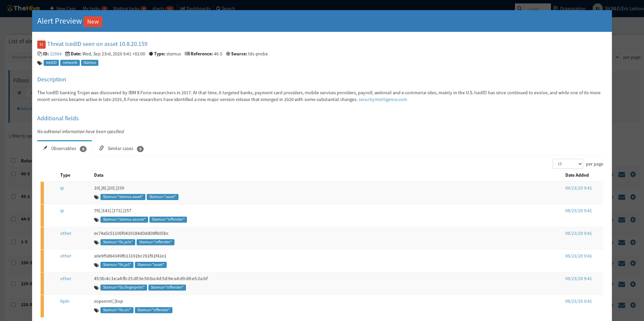Viewport: 644px width, 321px height.
Task: Click the Stamus="tls.fingerprint" tag
Action: pyautogui.click(x=124, y=288)
